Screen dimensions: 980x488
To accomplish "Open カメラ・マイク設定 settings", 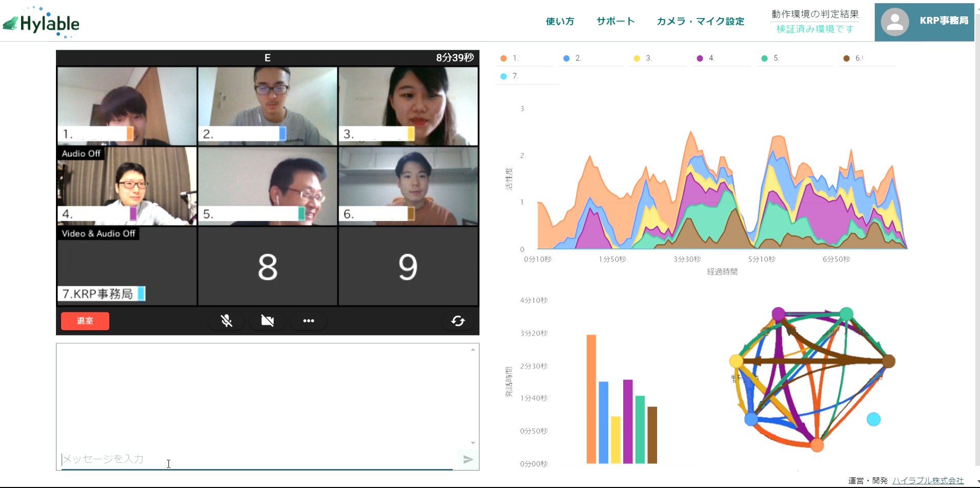I will (x=700, y=21).
